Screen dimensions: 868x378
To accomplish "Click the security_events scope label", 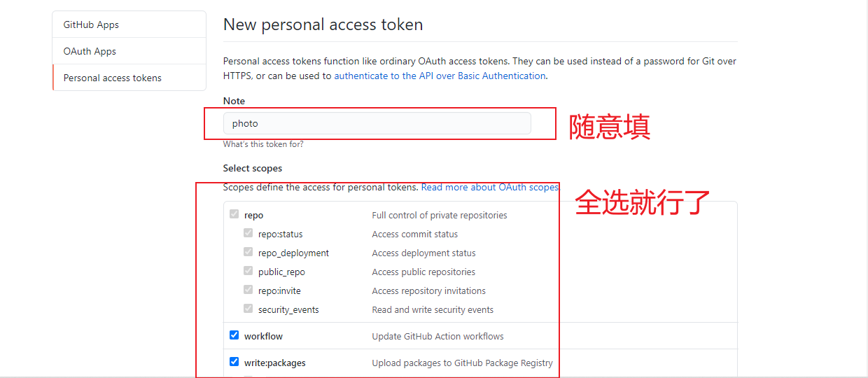I will (288, 309).
